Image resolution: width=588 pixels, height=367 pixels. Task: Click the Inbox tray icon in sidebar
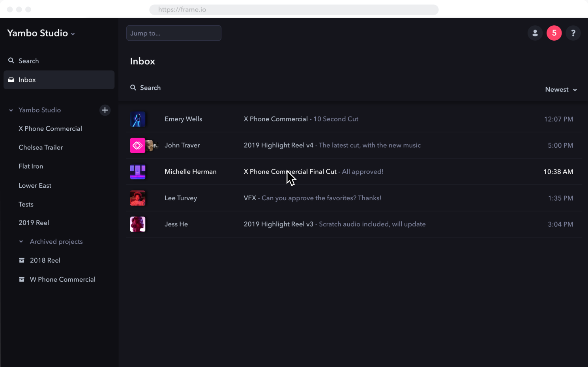point(11,80)
